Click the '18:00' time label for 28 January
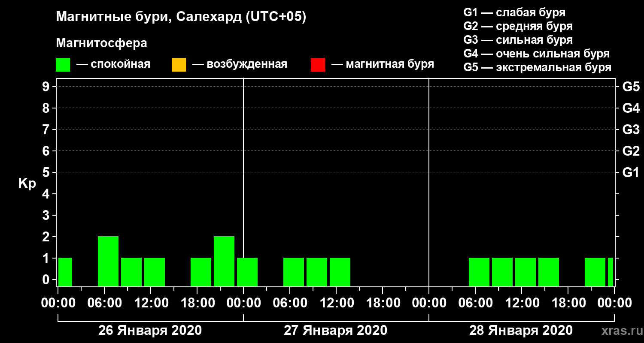Viewport: 644px width, 343px height. click(x=568, y=303)
